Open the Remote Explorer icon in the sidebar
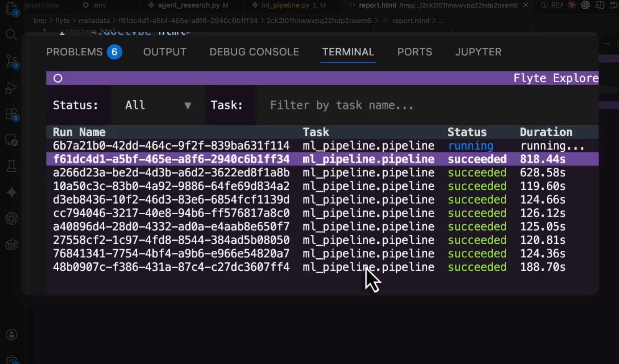 pyautogui.click(x=11, y=140)
